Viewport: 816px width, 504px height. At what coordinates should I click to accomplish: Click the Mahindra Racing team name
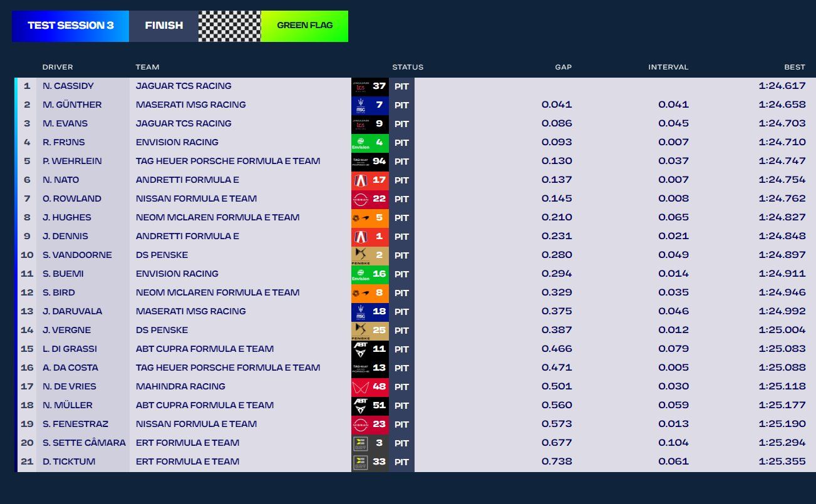pyautogui.click(x=180, y=387)
